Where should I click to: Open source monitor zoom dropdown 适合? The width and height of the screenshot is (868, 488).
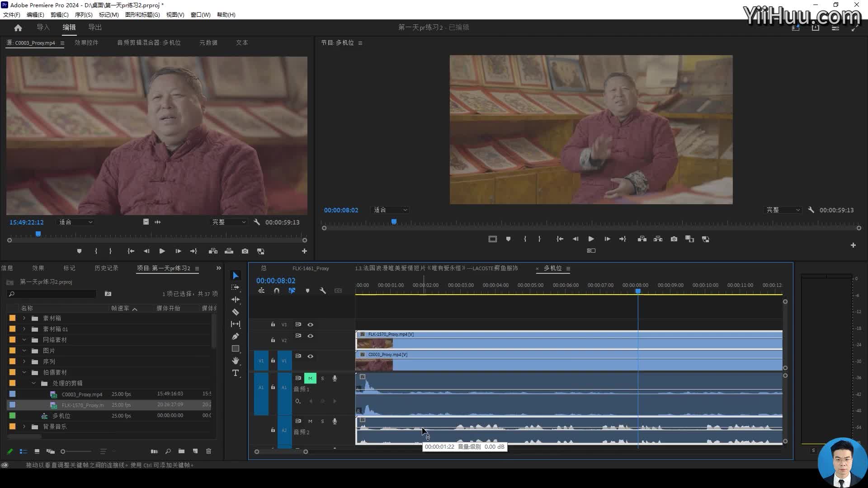[x=75, y=222]
